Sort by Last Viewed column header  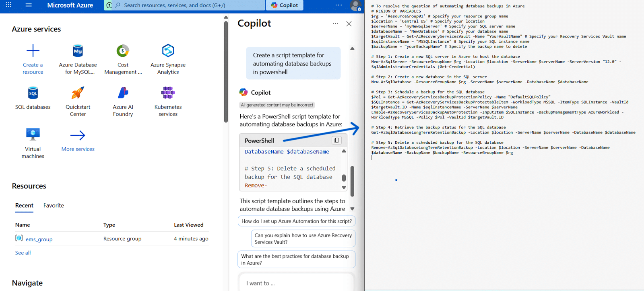click(189, 225)
